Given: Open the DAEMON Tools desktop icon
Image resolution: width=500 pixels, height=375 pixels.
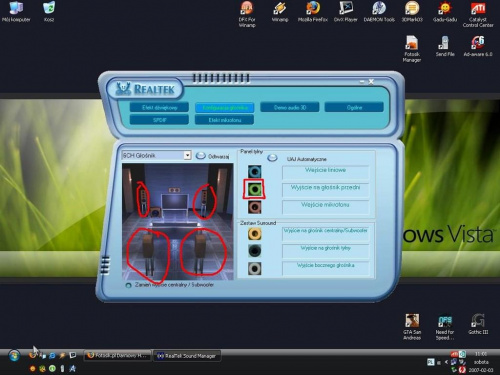Looking at the screenshot, I should [x=379, y=12].
